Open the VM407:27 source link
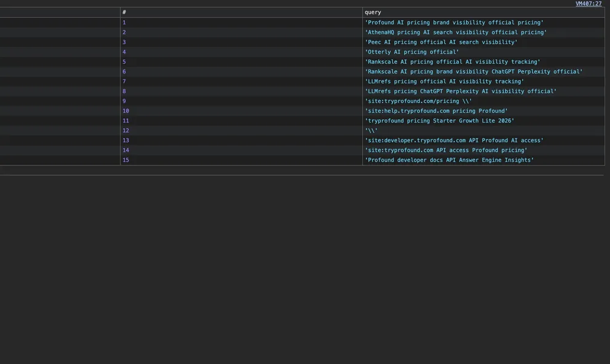This screenshot has width=610, height=364. 588,4
